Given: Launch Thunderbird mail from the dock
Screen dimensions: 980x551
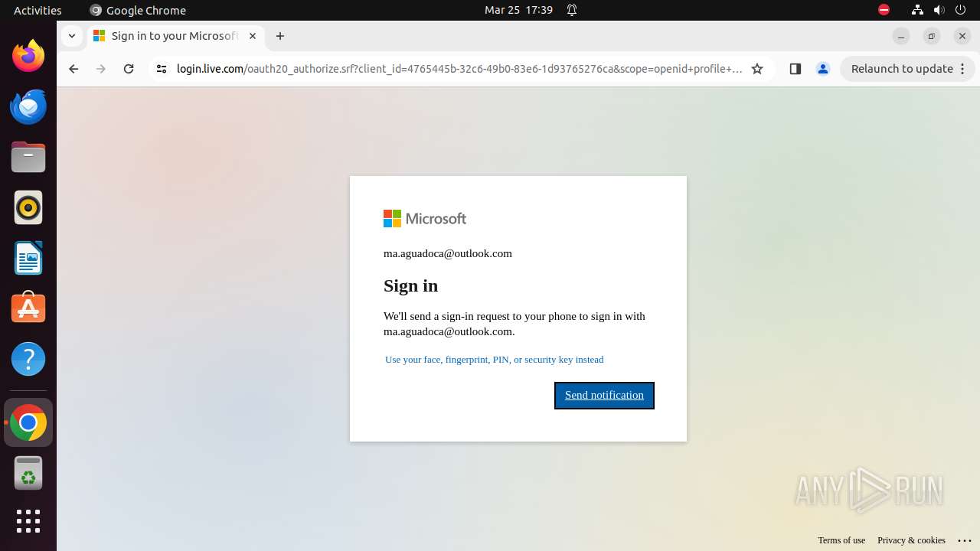Looking at the screenshot, I should click(x=28, y=106).
